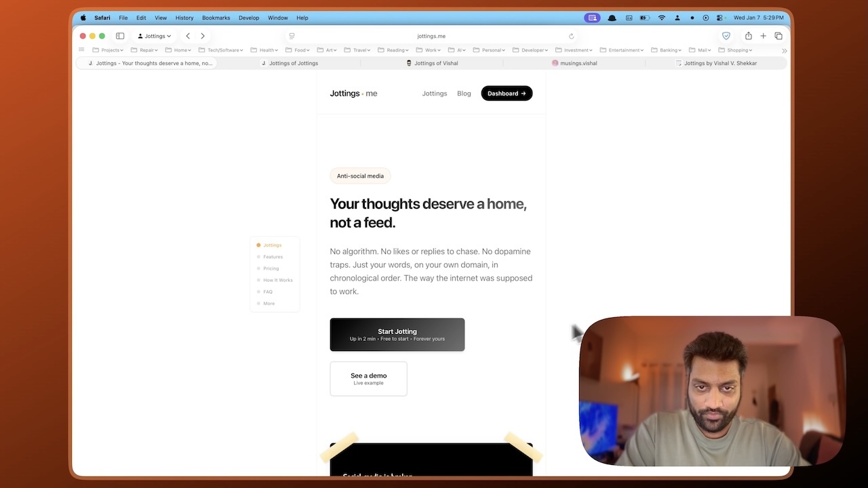The height and width of the screenshot is (488, 868).
Task: Toggle the Safari sidebar icon
Action: coord(120,35)
